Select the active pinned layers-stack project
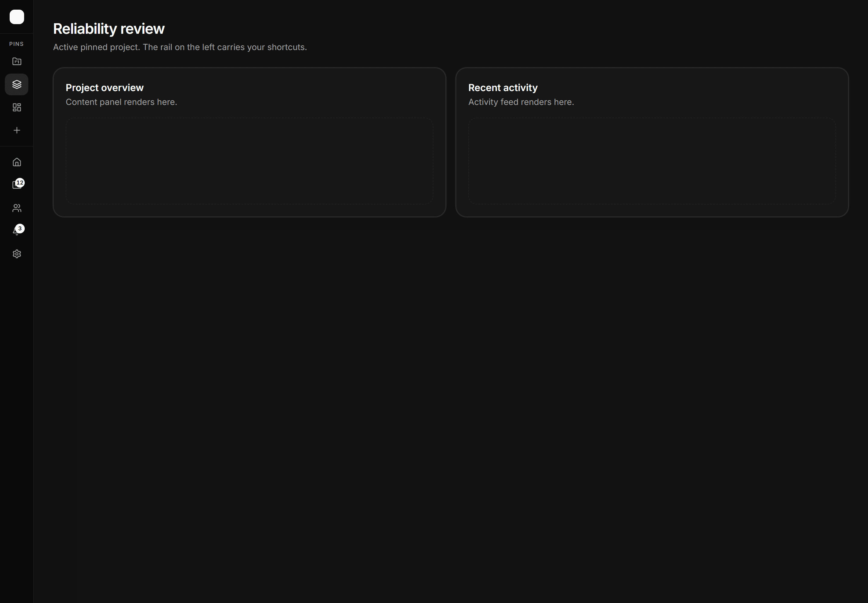This screenshot has width=868, height=603. 17,84
